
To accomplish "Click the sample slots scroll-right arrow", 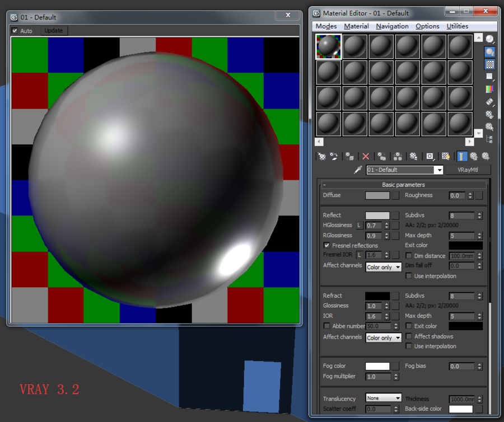I will coord(470,142).
